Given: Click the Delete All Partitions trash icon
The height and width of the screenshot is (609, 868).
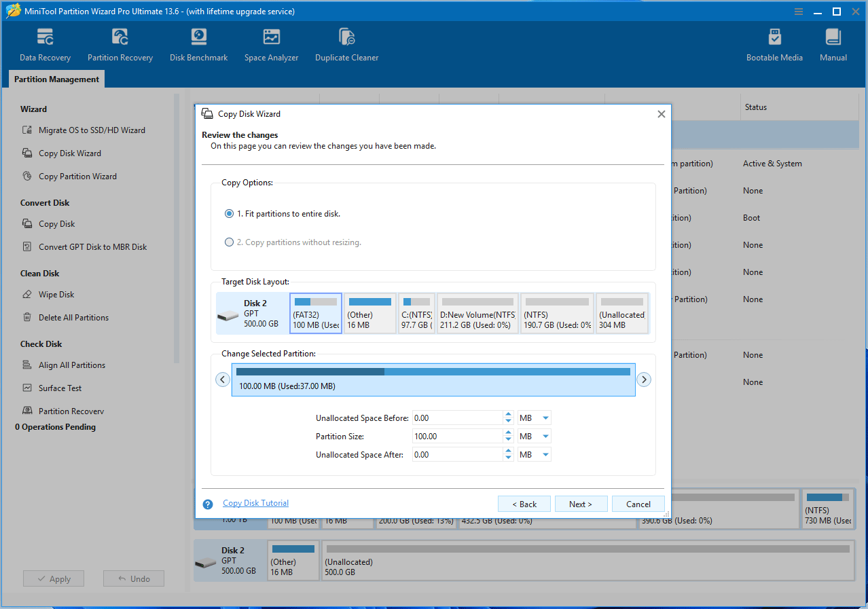Looking at the screenshot, I should (27, 318).
